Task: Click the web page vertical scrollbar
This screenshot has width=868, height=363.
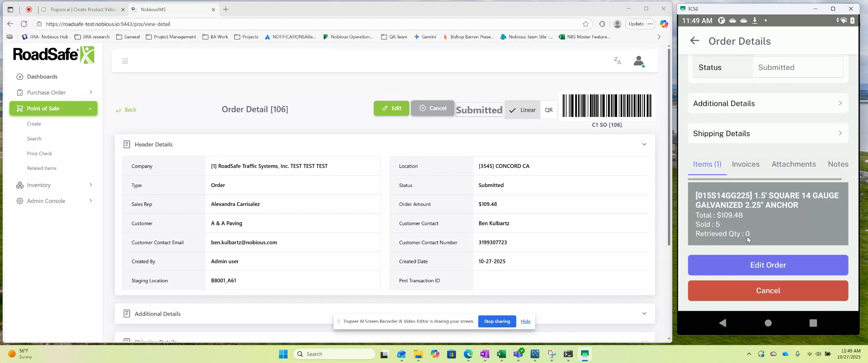Action: coord(669,147)
